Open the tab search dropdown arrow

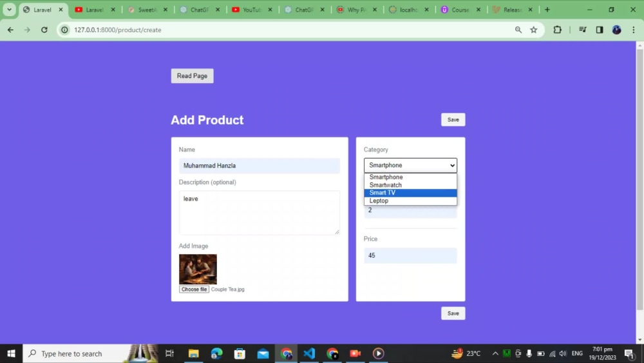point(9,10)
